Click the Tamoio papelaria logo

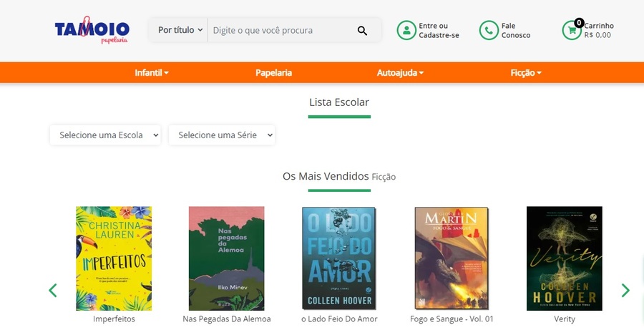[92, 30]
